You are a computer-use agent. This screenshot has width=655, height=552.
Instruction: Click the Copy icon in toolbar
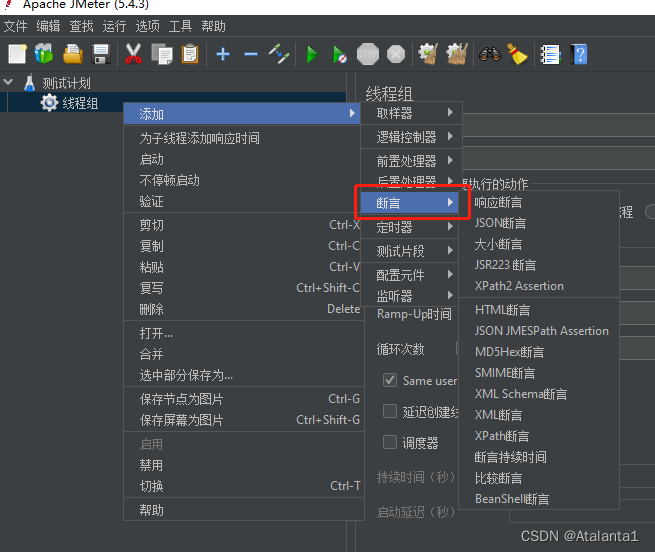point(162,54)
